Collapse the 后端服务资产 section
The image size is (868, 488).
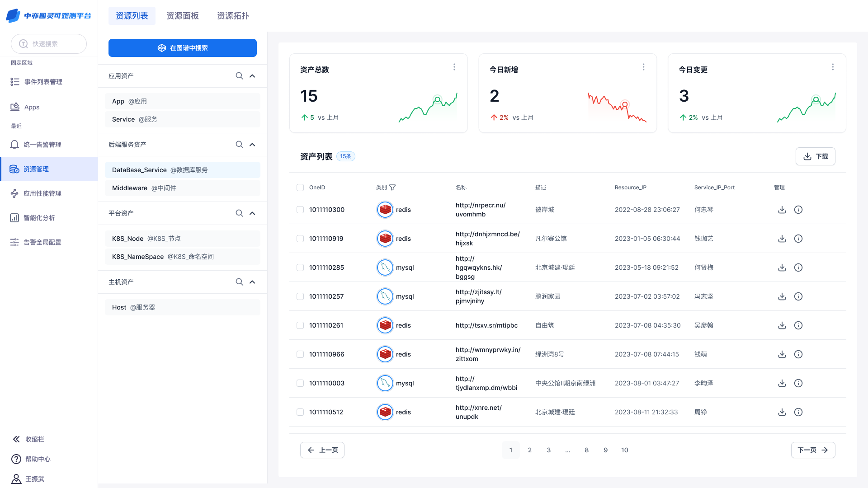[252, 145]
